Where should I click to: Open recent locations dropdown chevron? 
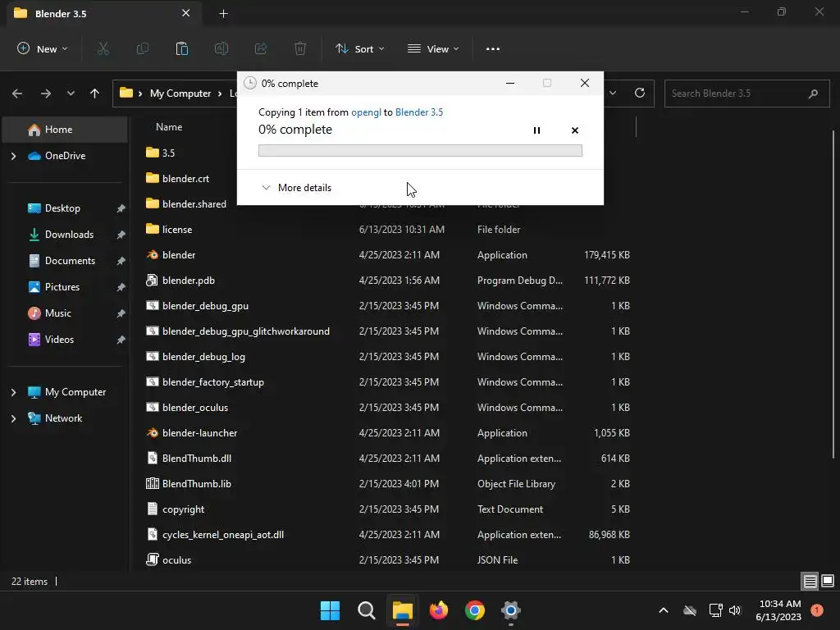point(71,94)
